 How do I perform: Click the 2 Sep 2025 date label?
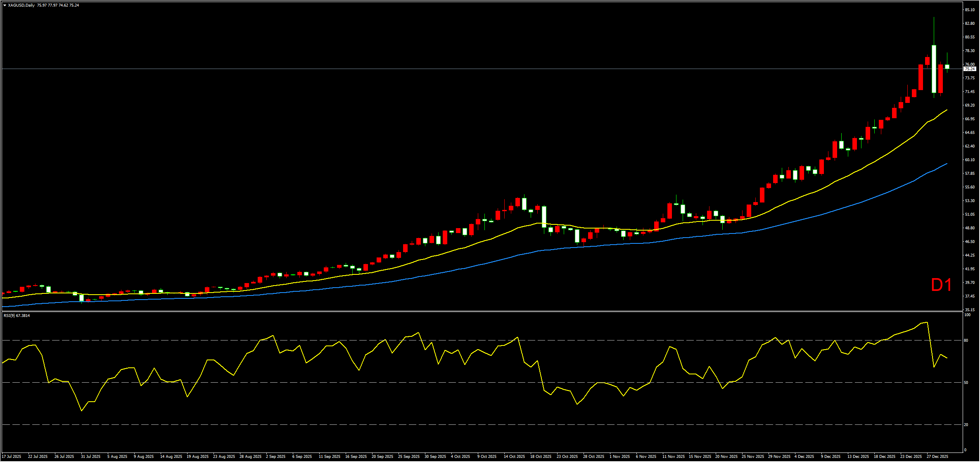(275, 457)
